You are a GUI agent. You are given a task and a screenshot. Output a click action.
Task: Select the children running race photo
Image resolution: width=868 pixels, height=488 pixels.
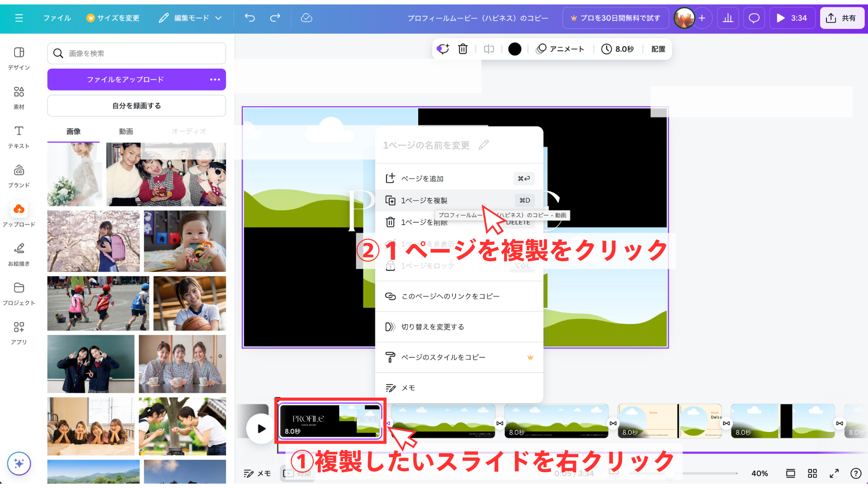tap(98, 303)
